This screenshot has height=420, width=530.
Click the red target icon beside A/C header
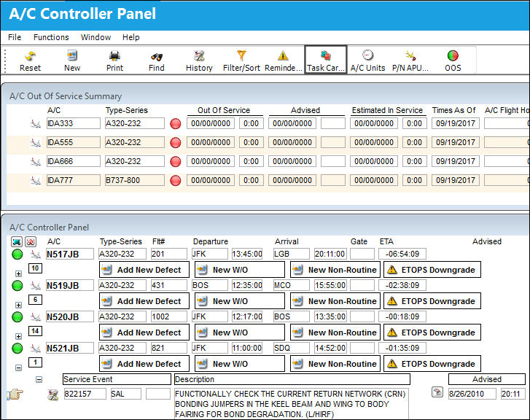click(x=31, y=241)
